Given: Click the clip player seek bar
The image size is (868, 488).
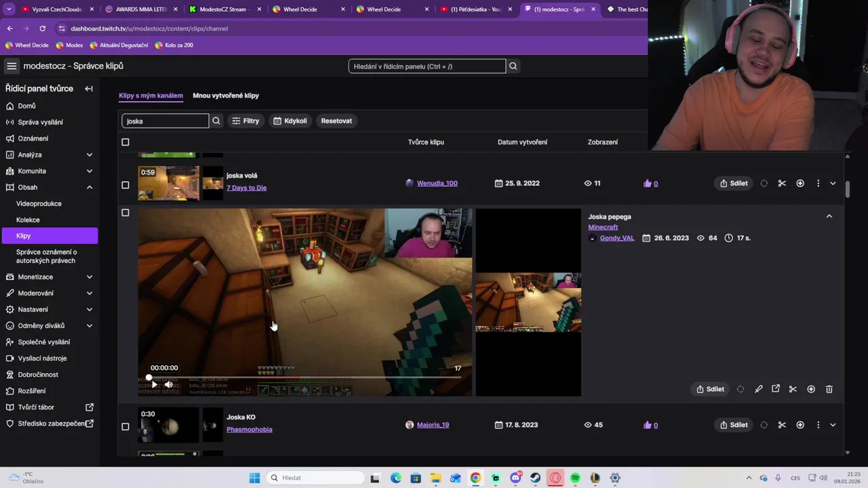Looking at the screenshot, I should click(305, 377).
